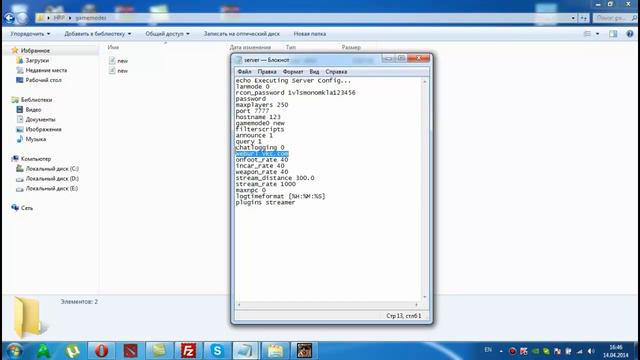Click Записать на оптический диск
640x360 pixels.
[x=242, y=34]
